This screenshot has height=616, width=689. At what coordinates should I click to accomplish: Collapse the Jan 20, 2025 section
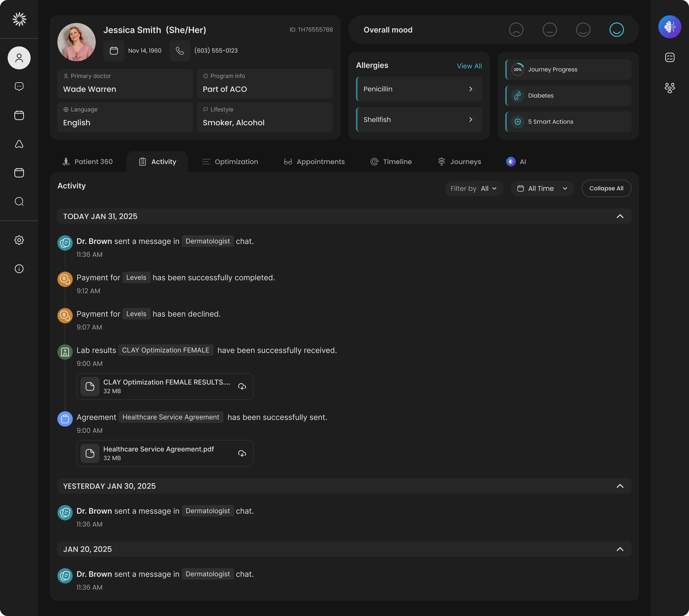[620, 549]
